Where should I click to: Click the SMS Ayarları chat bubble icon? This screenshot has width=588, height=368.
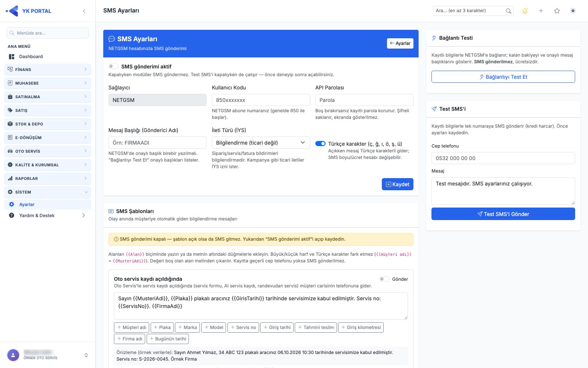112,39
